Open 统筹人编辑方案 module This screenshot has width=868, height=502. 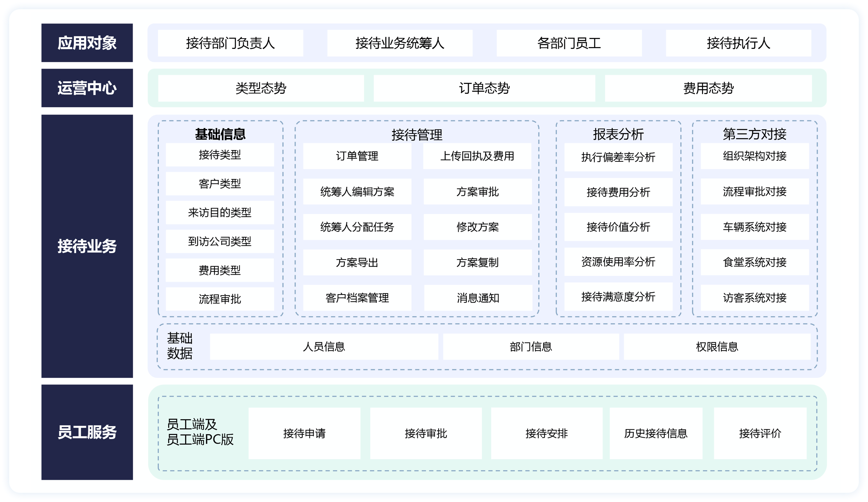pyautogui.click(x=357, y=192)
